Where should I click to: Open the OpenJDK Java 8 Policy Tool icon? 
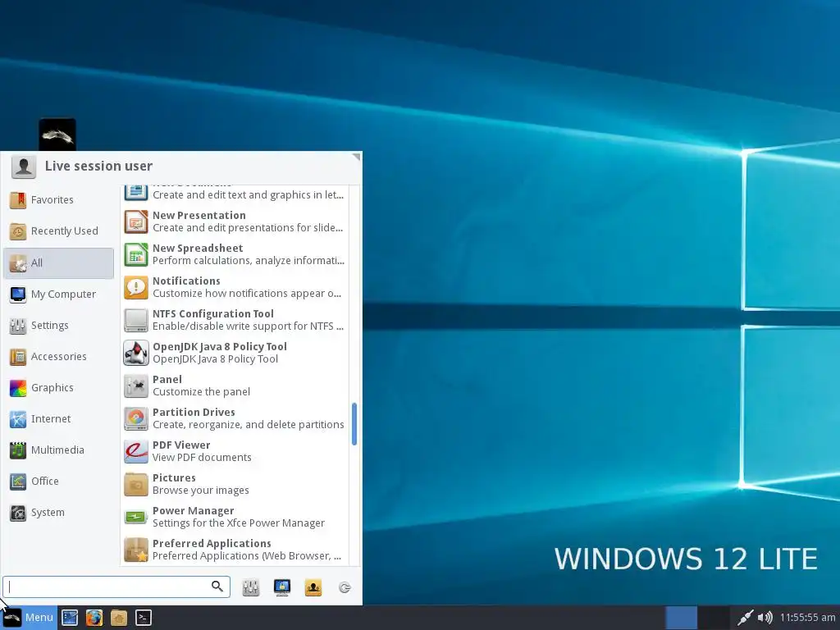coord(136,353)
